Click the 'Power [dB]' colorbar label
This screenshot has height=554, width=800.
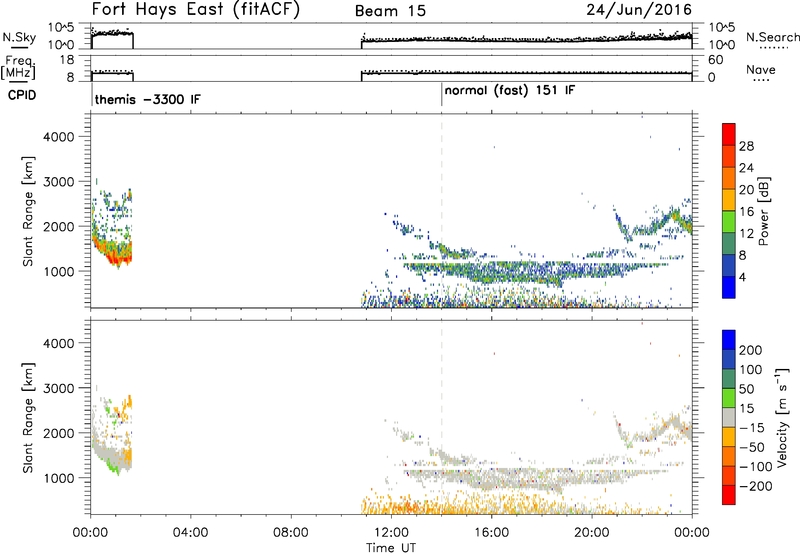coord(763,211)
